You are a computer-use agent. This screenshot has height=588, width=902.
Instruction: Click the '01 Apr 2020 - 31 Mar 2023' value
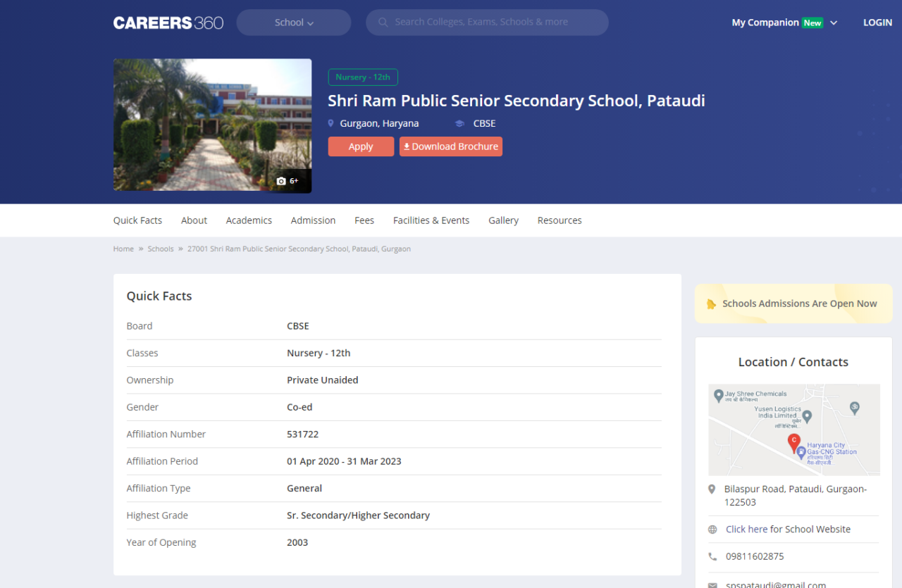[x=344, y=461]
